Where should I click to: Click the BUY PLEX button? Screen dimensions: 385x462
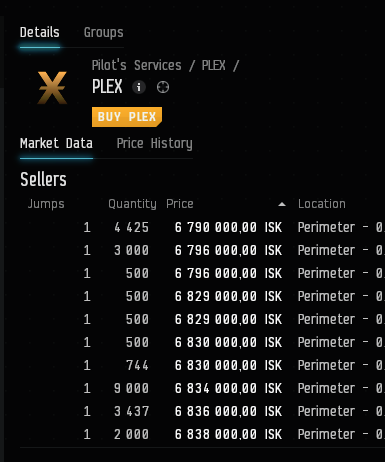click(127, 117)
